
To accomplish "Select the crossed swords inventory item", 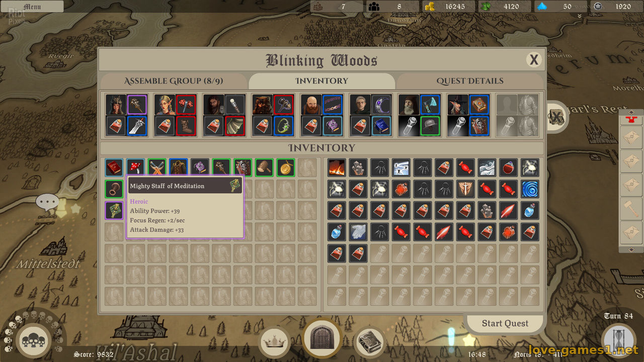I will point(157,167).
